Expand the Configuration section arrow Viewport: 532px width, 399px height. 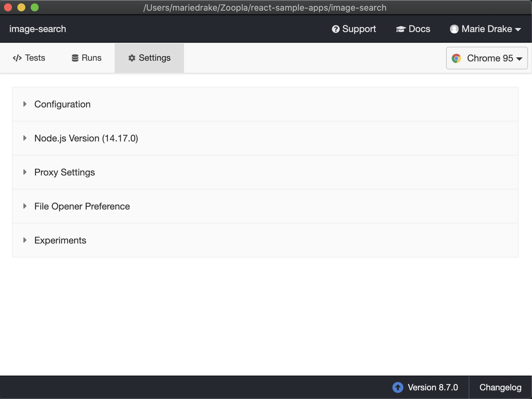(25, 104)
